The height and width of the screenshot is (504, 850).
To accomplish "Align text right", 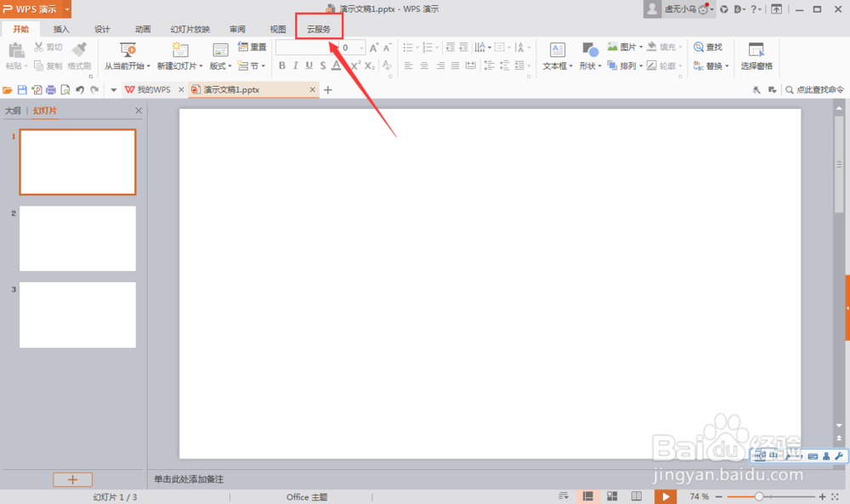I will point(440,65).
